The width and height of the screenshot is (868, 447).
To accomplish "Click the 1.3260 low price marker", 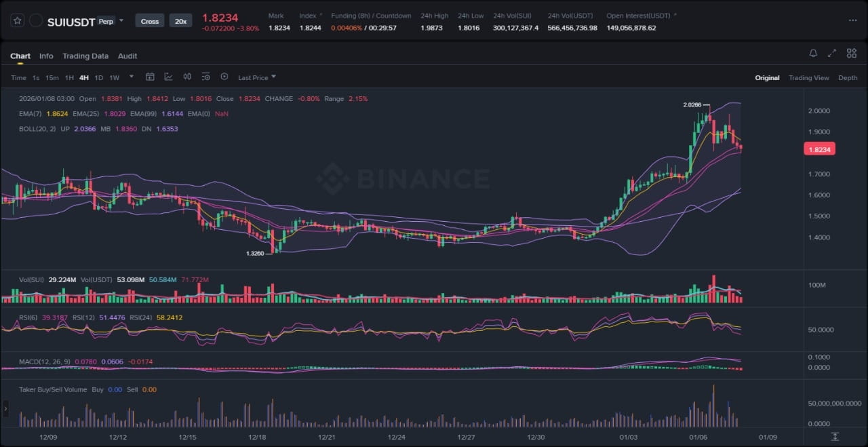I will tap(256, 253).
